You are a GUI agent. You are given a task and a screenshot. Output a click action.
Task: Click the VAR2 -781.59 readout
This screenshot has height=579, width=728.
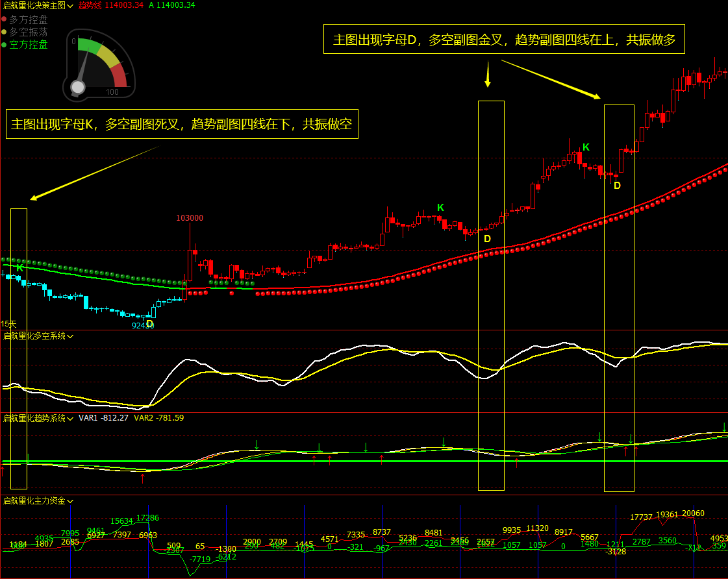pyautogui.click(x=159, y=418)
